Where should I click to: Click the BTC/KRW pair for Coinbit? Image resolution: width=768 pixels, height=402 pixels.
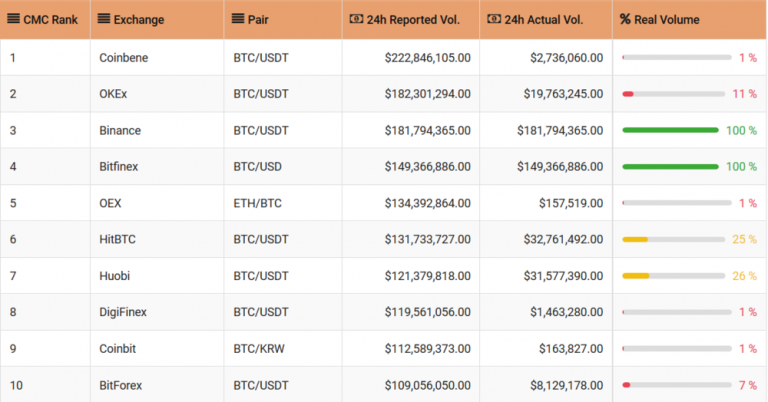pos(259,349)
